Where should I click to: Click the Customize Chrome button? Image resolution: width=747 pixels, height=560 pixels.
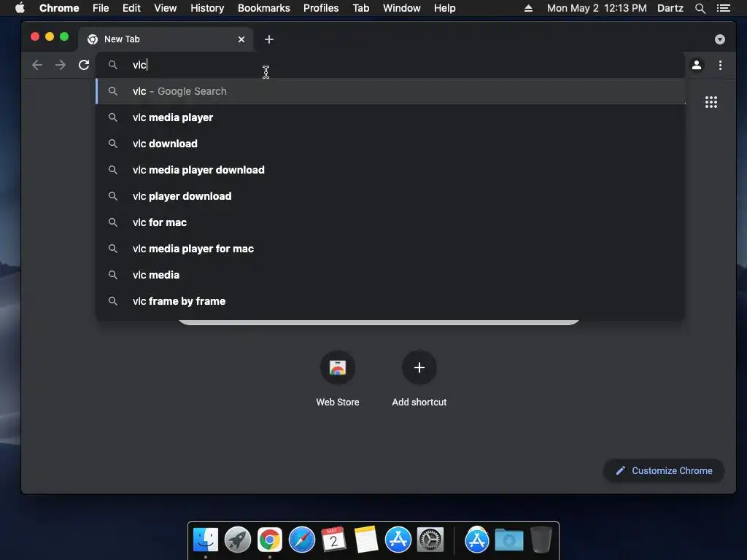click(664, 470)
